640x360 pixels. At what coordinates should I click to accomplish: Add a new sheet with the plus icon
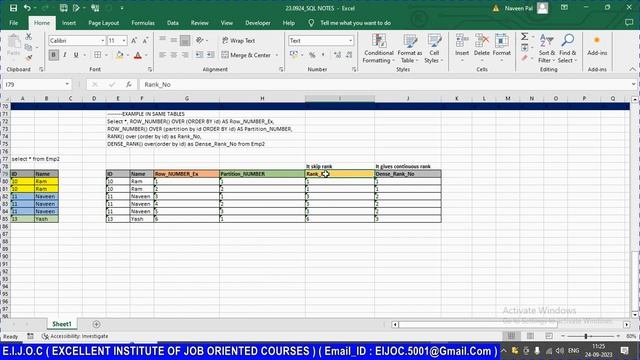point(96,324)
